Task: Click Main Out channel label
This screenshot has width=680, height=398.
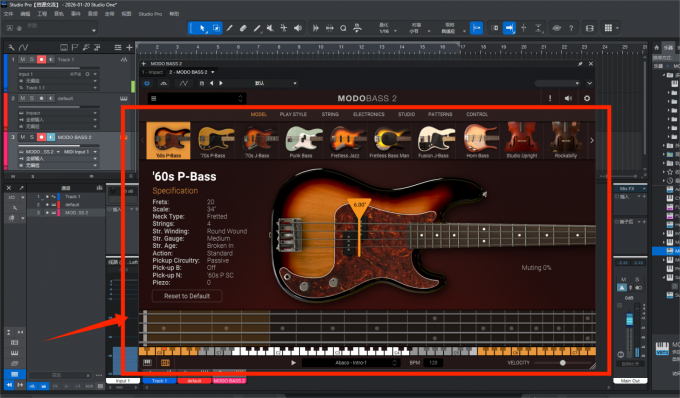Action: click(x=630, y=381)
